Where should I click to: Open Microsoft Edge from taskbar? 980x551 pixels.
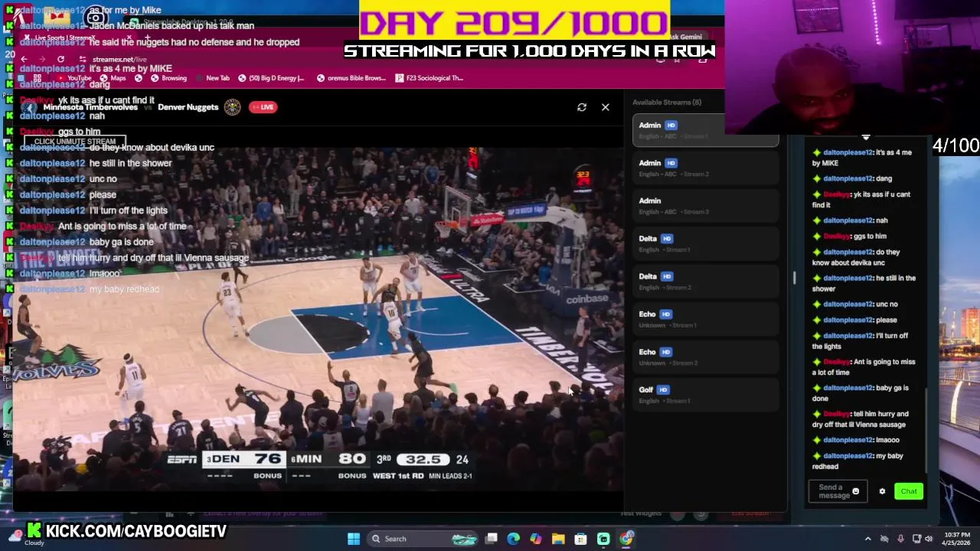click(514, 539)
